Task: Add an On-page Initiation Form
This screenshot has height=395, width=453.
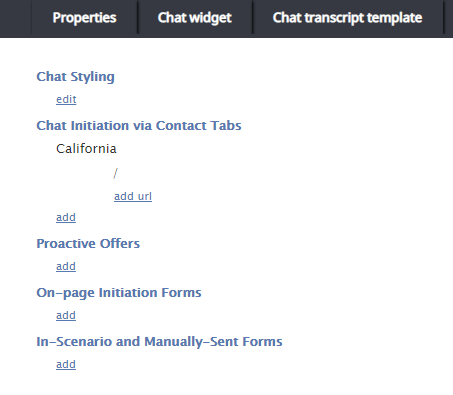Action: pos(66,315)
